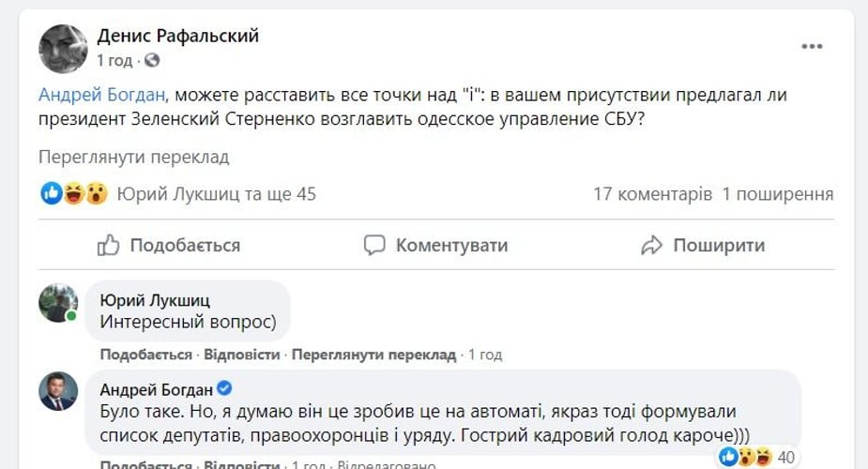Image resolution: width=868 pixels, height=469 pixels.
Task: Open Юрий Лукшиц commenter avatar
Action: [x=57, y=303]
